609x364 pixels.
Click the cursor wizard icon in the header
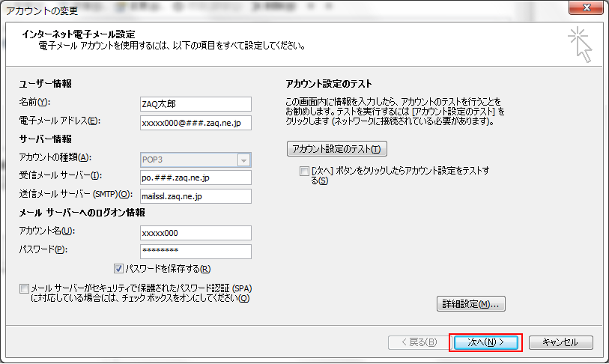581,44
